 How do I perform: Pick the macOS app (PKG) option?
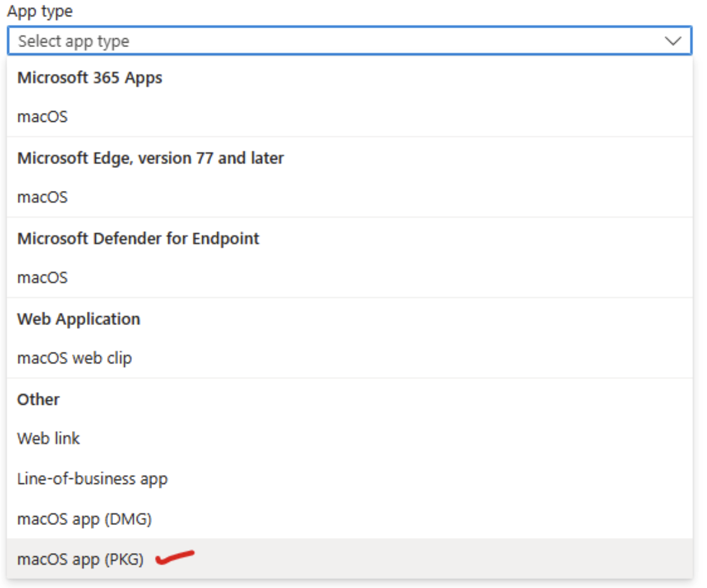coord(350,559)
